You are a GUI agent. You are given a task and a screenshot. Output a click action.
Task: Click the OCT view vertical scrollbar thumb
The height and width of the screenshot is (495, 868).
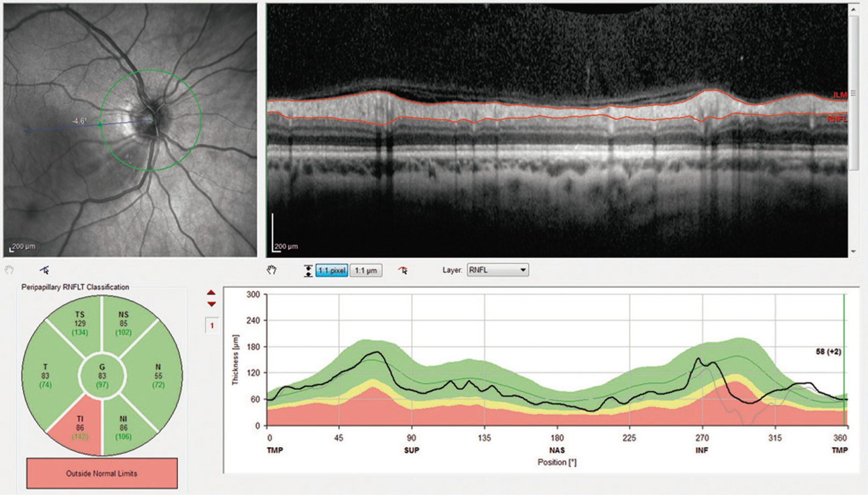(853, 93)
